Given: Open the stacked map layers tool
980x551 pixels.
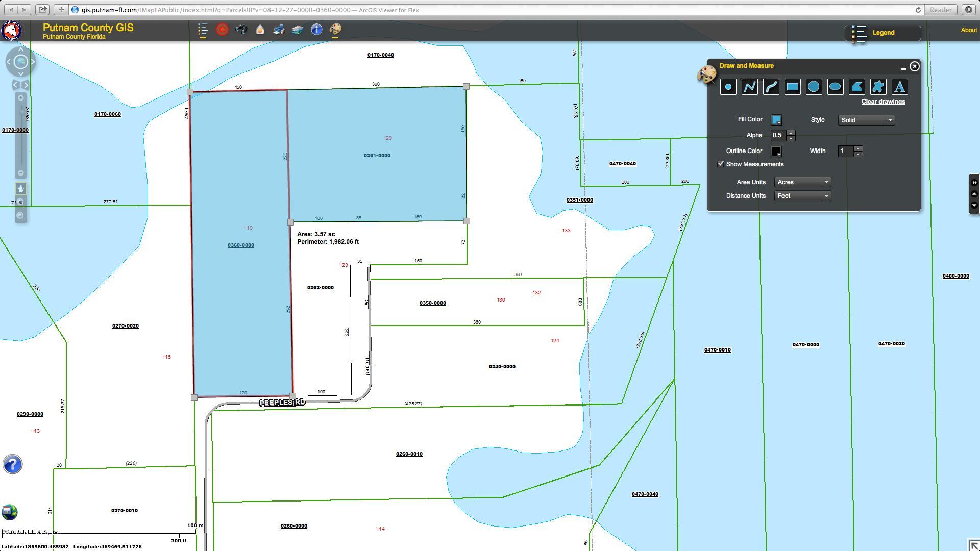Looking at the screenshot, I should (x=298, y=30).
